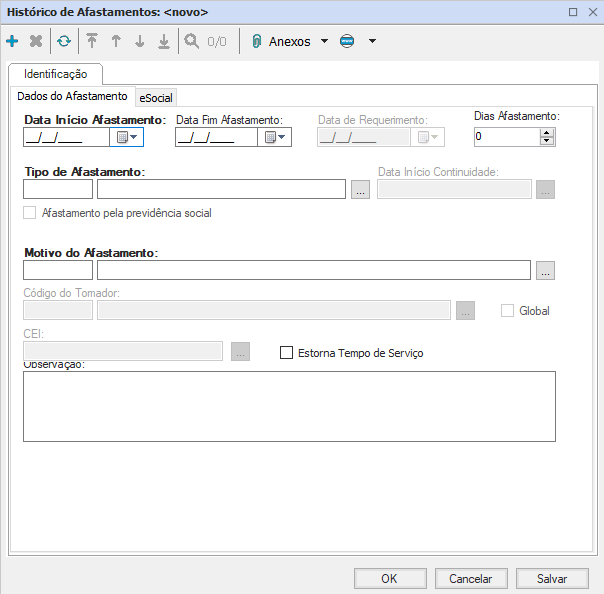
Task: Click the blue round icon after Anexos
Action: pyautogui.click(x=347, y=41)
